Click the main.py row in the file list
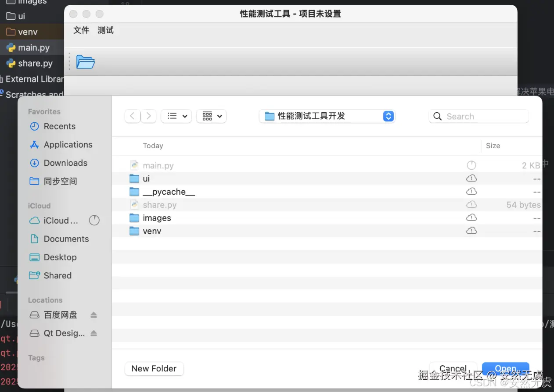 pos(327,165)
